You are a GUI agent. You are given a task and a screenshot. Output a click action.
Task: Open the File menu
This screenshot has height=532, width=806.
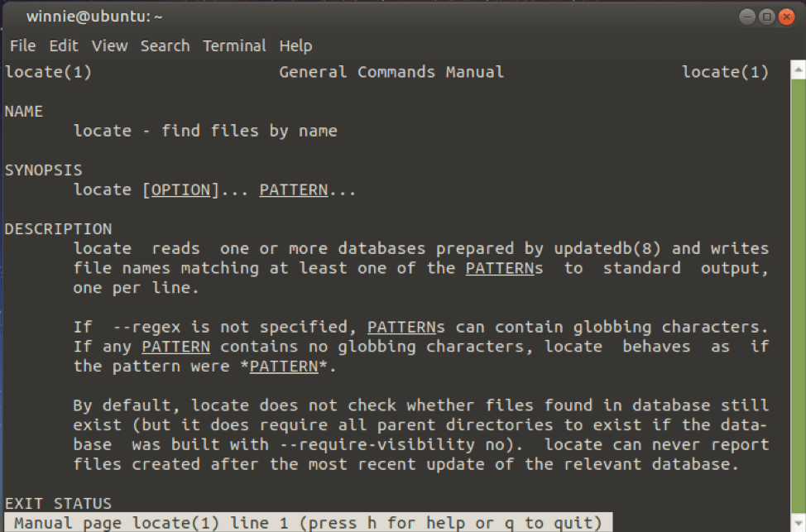tap(22, 46)
